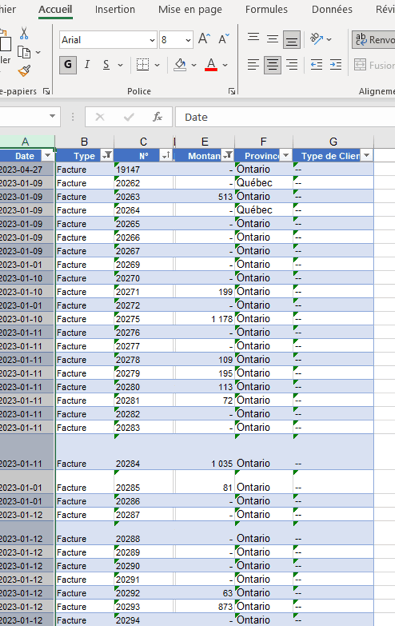This screenshot has height=626, width=395.
Task: Align text to top
Action: tap(253, 39)
